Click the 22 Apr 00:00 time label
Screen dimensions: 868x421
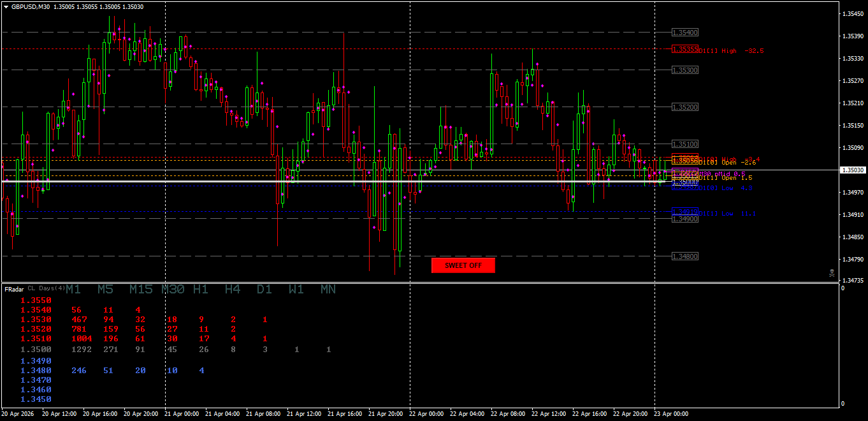[427, 414]
